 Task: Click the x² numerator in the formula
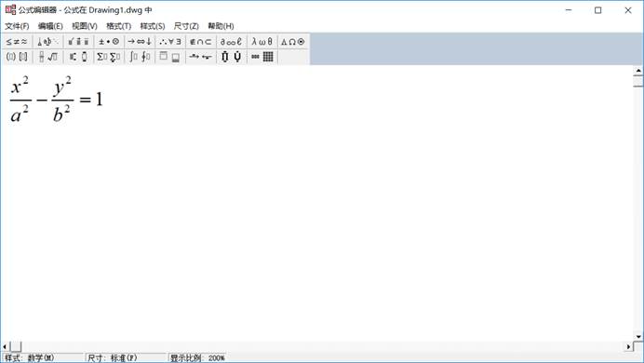click(x=20, y=86)
